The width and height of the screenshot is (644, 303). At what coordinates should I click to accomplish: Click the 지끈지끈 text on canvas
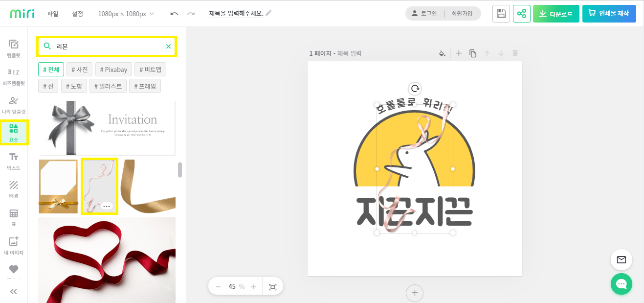coord(415,210)
